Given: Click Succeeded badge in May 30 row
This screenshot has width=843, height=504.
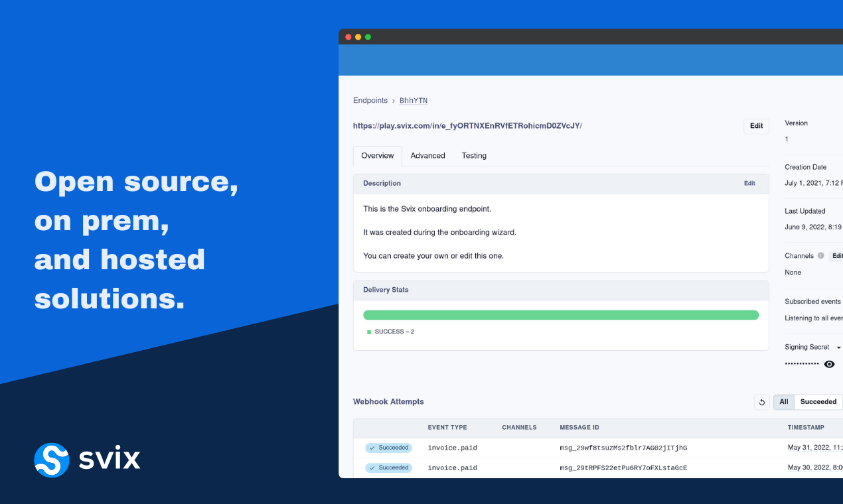Looking at the screenshot, I should (x=388, y=468).
